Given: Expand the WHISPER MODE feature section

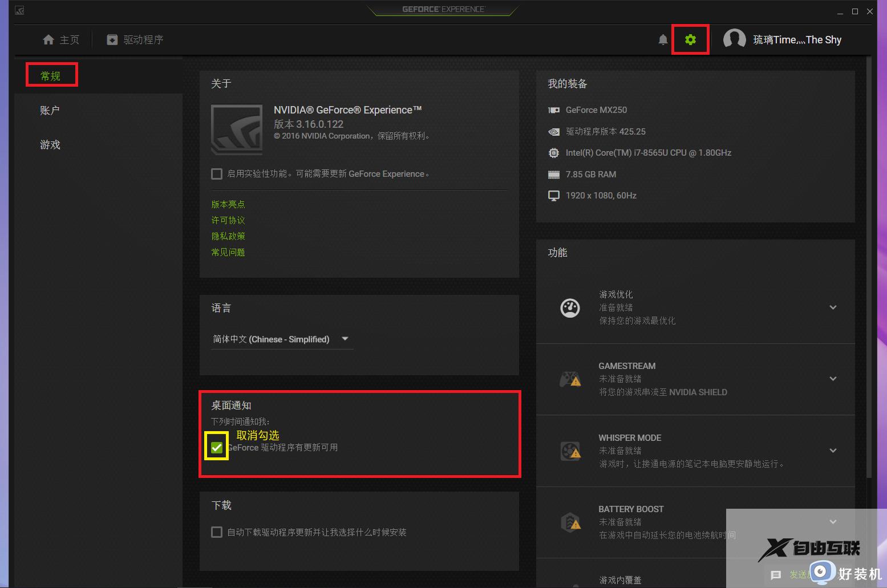Looking at the screenshot, I should pos(833,451).
